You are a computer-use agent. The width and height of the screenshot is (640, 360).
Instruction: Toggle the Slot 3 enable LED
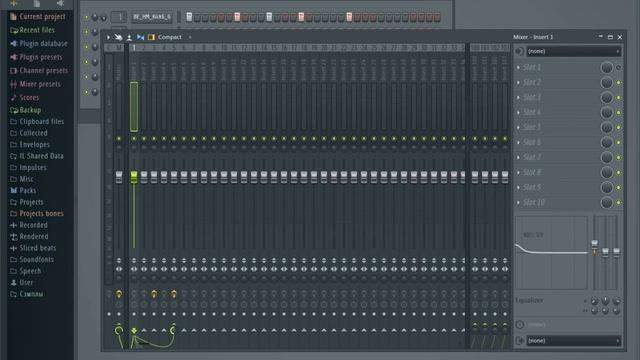pyautogui.click(x=618, y=98)
